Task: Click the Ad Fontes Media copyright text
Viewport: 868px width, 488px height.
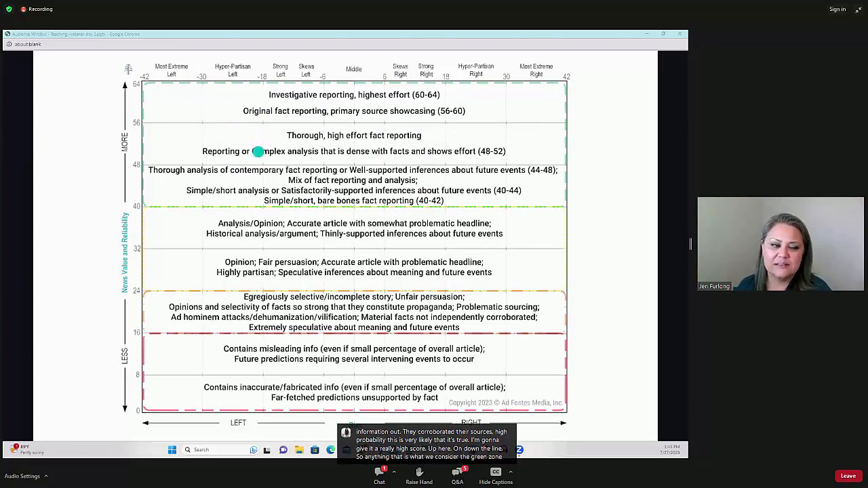Action: point(506,403)
